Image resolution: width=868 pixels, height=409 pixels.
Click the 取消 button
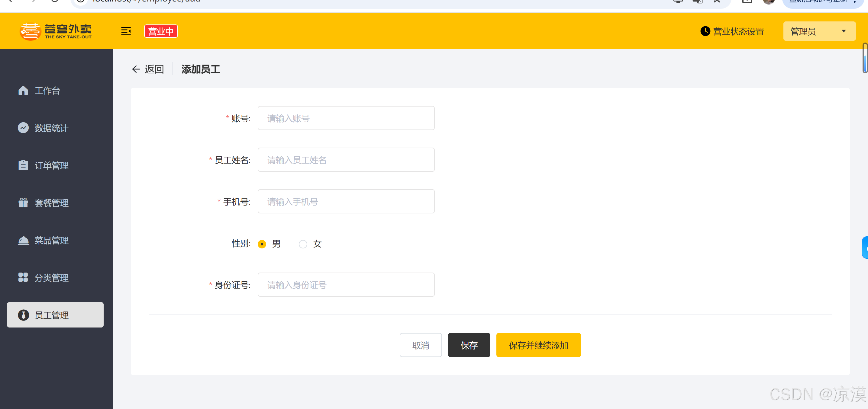[420, 345]
